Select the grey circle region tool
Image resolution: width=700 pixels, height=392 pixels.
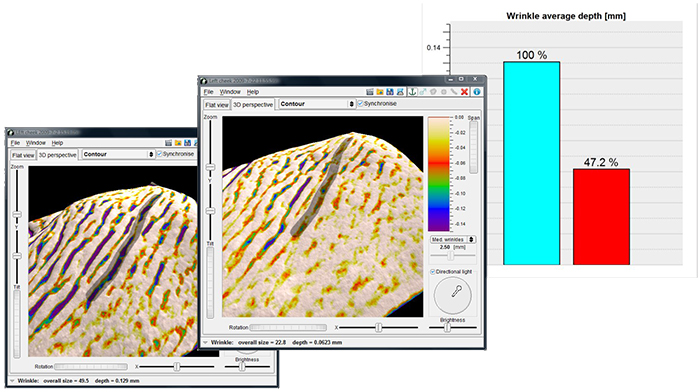pos(443,92)
